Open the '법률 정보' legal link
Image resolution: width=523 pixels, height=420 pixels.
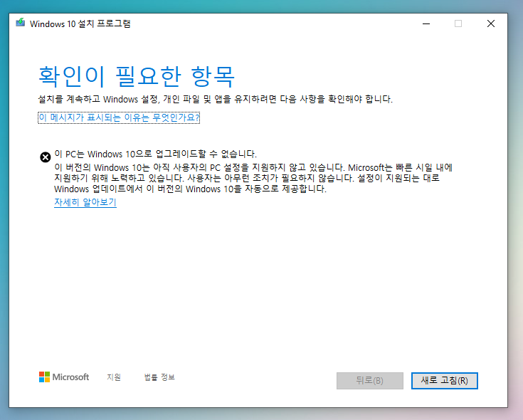click(159, 377)
